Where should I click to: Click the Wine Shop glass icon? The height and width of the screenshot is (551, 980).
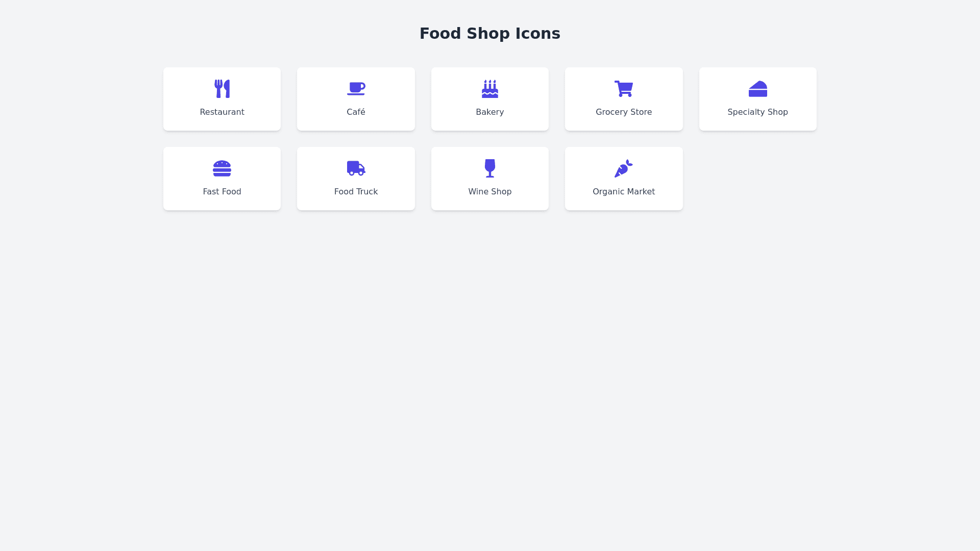(489, 168)
